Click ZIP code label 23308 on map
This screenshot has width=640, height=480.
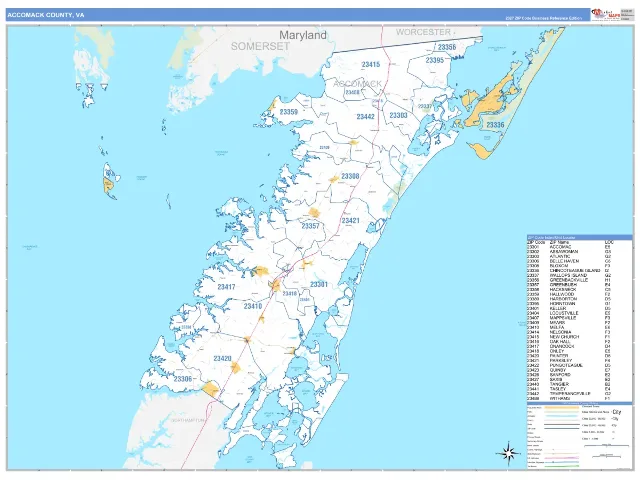350,176
